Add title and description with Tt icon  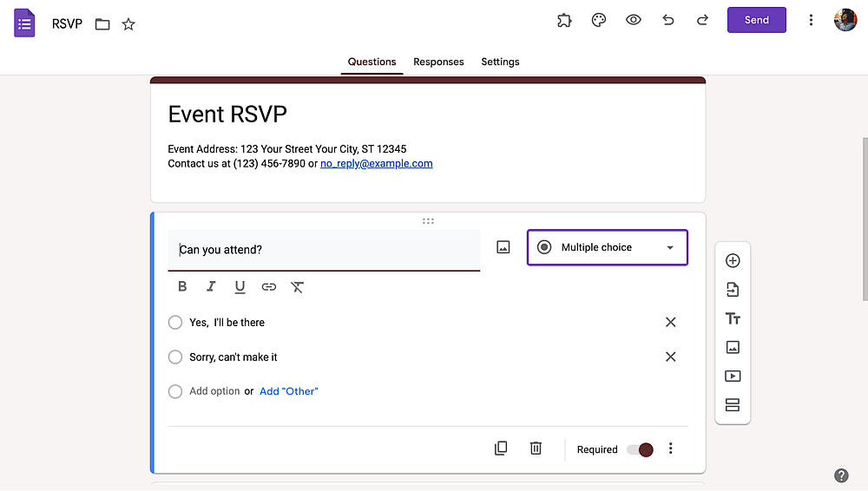(733, 319)
